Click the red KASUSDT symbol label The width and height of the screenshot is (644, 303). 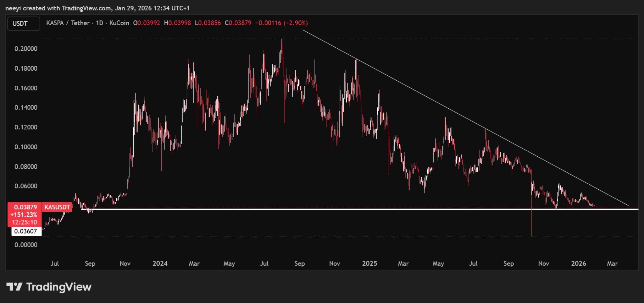[x=57, y=207]
